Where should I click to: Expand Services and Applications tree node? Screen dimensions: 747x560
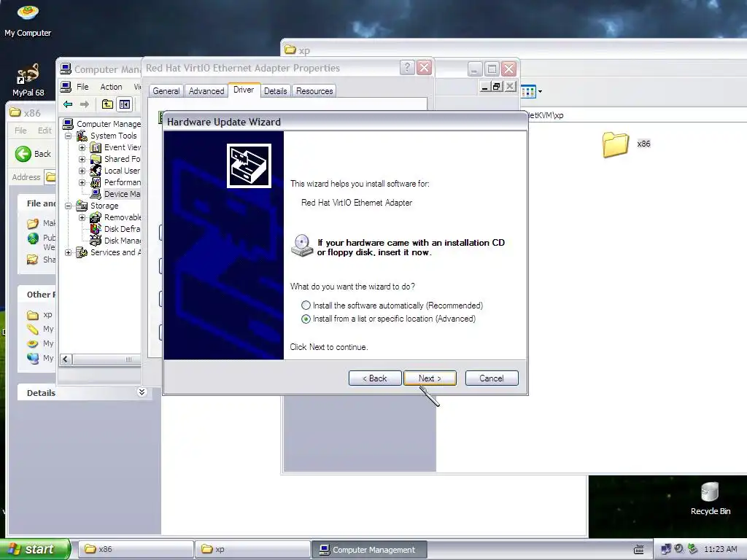(68, 252)
